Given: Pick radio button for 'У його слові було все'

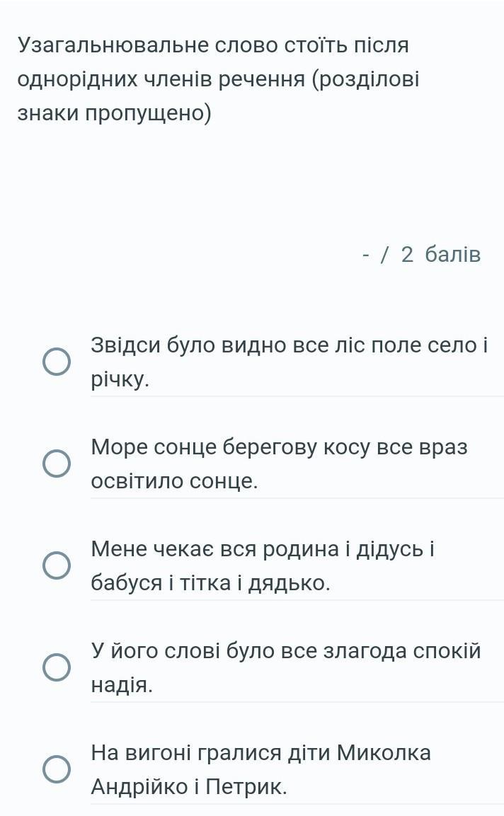Looking at the screenshot, I should click(57, 667).
